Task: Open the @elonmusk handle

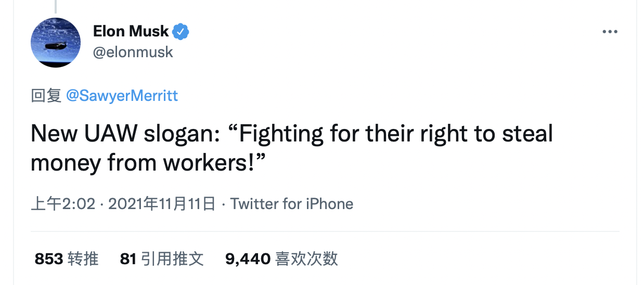Action: pos(133,52)
